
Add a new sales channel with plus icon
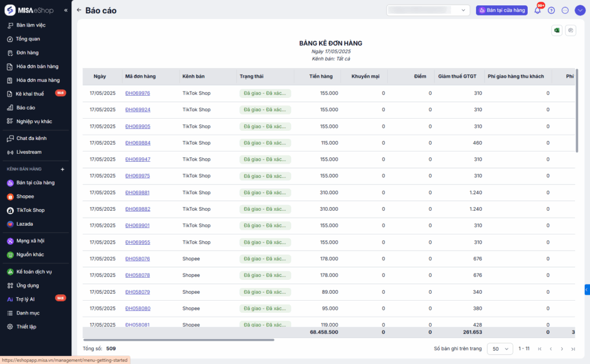pos(63,169)
